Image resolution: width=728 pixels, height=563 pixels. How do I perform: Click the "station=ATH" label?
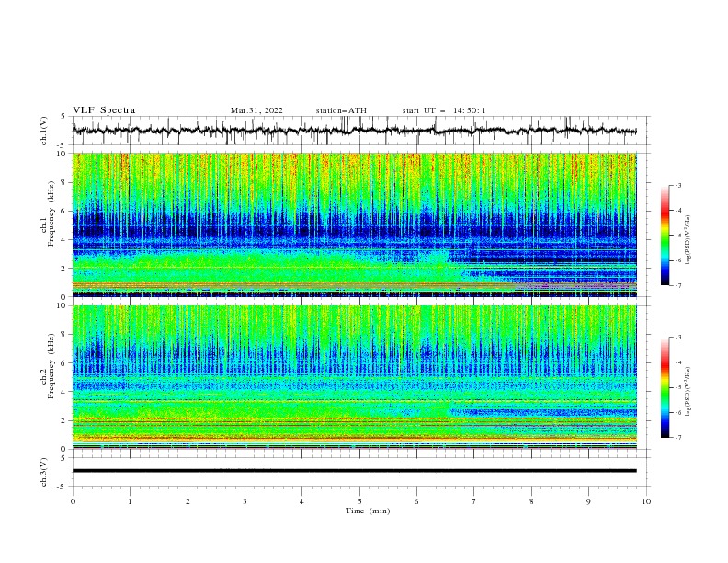point(341,110)
